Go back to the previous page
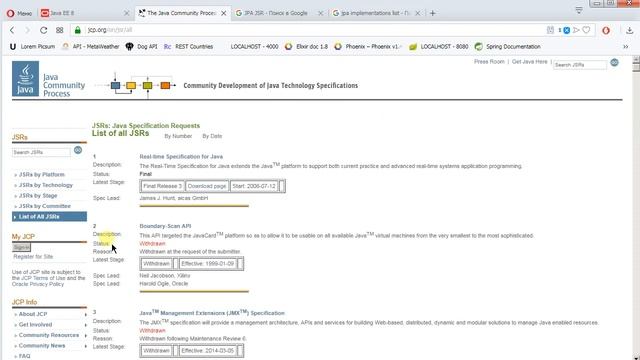Image resolution: width=640 pixels, height=360 pixels. pyautogui.click(x=12, y=30)
